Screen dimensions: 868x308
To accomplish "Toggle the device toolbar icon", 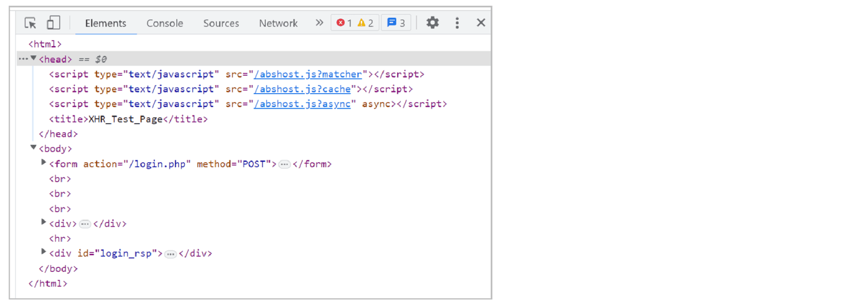I will pyautogui.click(x=53, y=23).
